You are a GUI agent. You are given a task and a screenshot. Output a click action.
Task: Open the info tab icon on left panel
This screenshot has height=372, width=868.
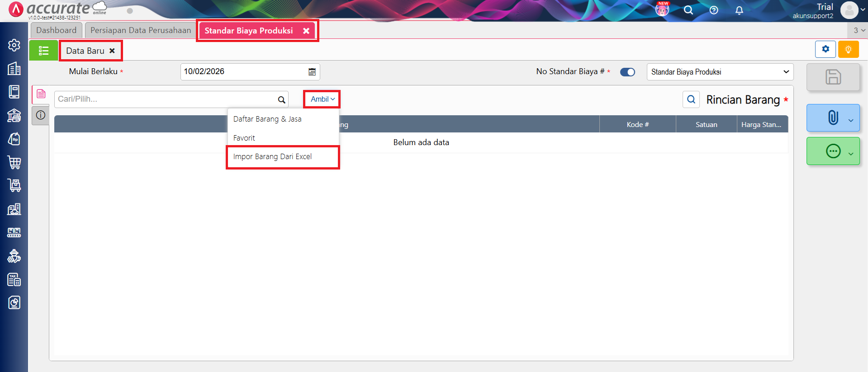click(x=41, y=115)
